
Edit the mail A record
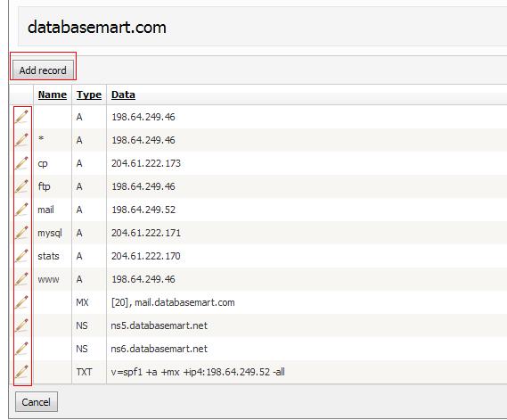(21, 210)
